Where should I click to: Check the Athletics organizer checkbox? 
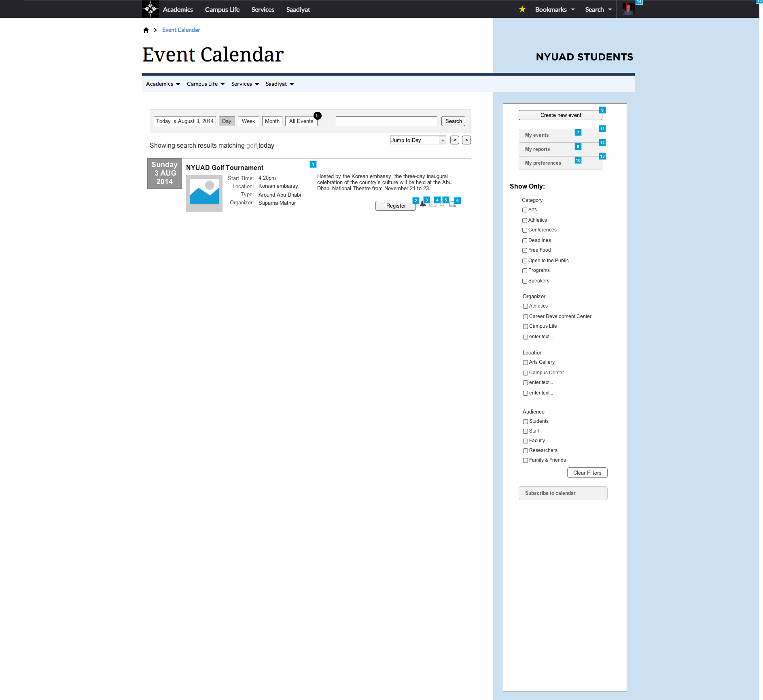[526, 306]
